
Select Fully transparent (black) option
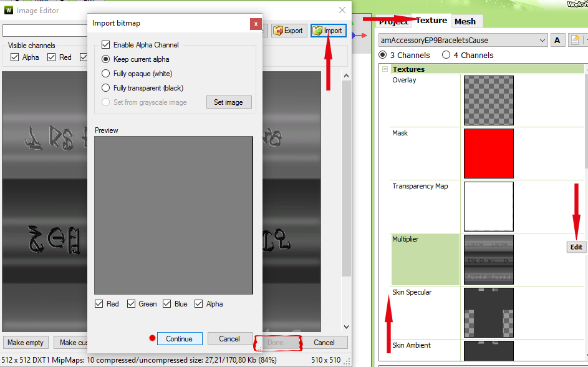point(106,88)
